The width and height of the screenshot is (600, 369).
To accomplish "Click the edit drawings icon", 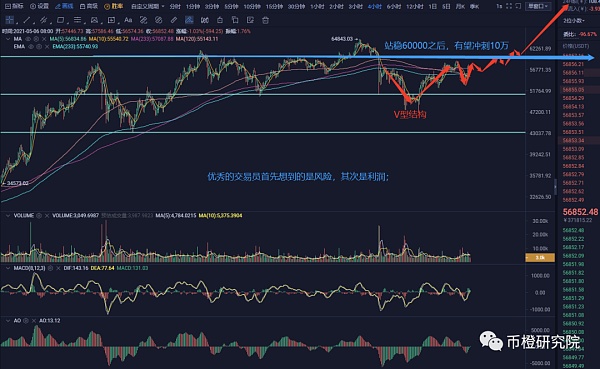I will (250, 20).
